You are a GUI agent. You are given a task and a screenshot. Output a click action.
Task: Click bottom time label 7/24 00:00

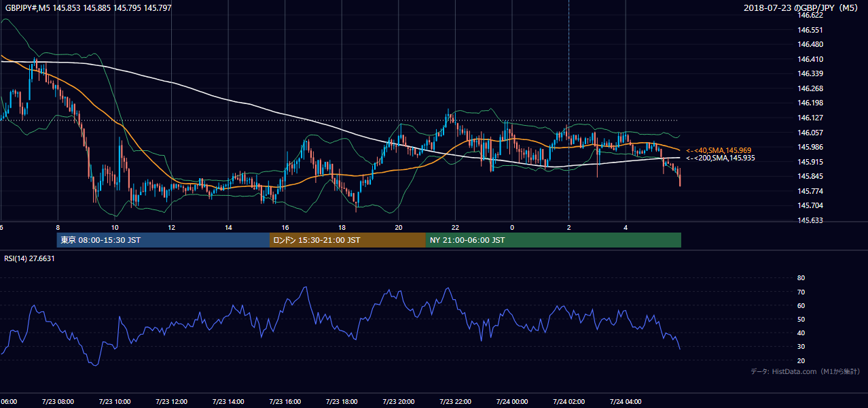tap(511, 402)
